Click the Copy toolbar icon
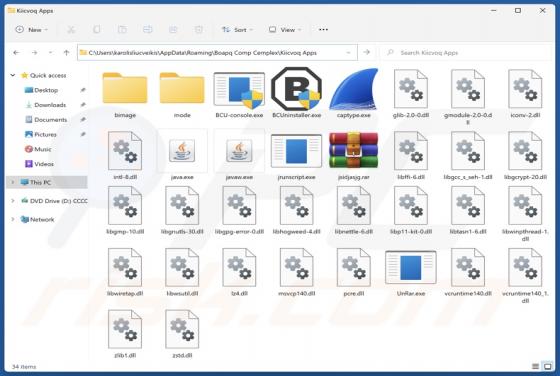This screenshot has height=376, width=560. [96, 30]
